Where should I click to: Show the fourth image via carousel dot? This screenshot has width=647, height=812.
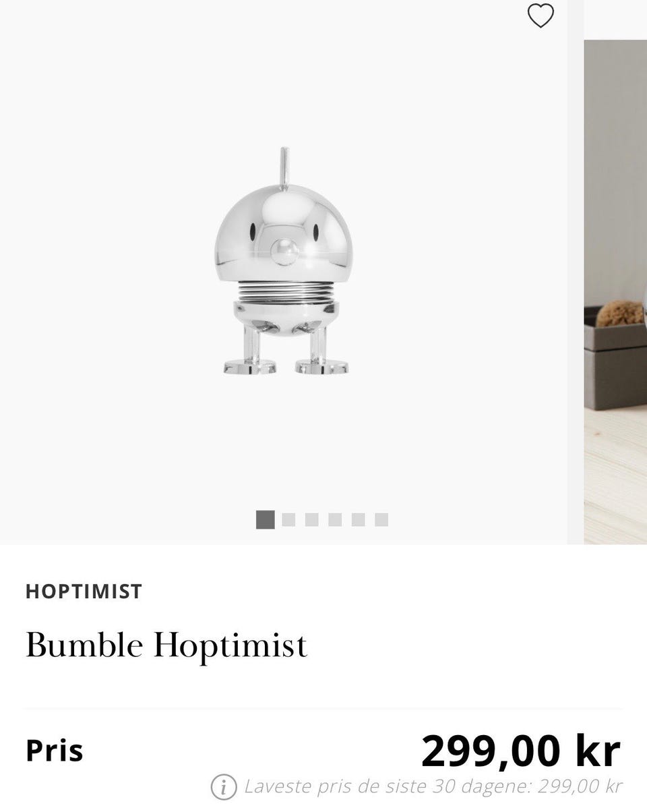[x=335, y=519]
